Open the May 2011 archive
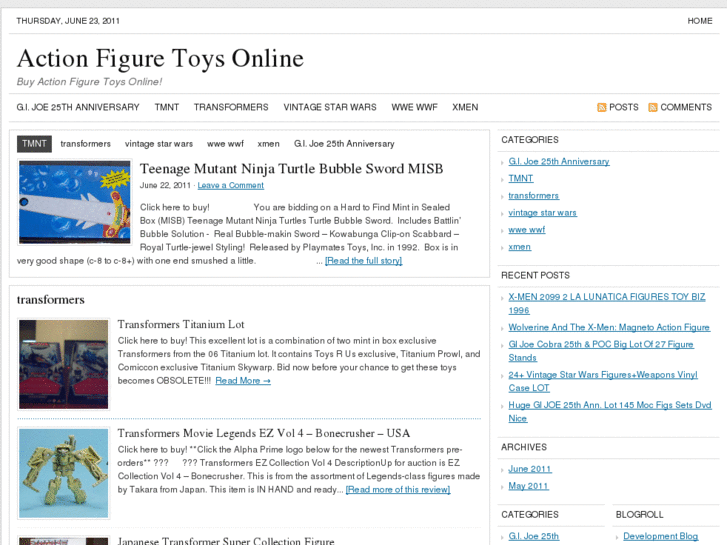727x545 pixels. coord(529,486)
